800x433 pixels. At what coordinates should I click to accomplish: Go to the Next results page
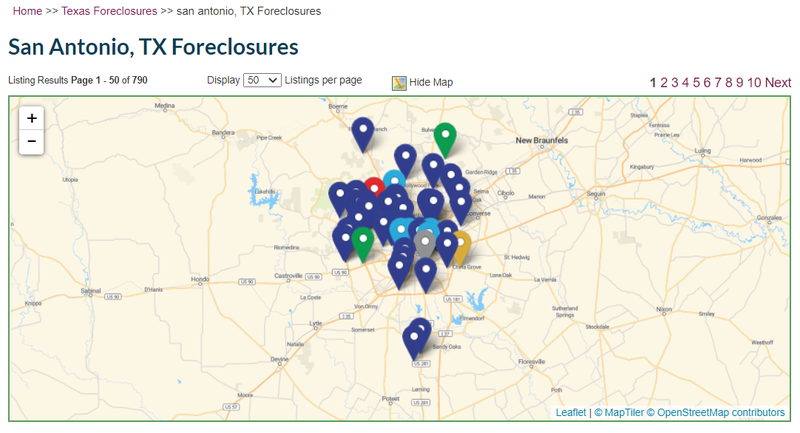tap(778, 83)
